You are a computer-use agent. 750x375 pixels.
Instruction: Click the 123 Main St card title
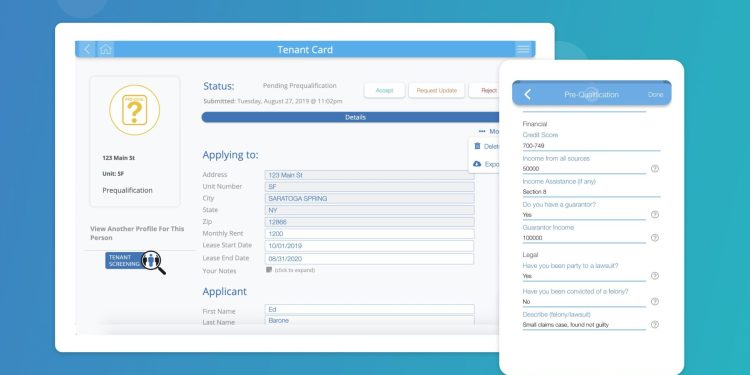[119, 158]
